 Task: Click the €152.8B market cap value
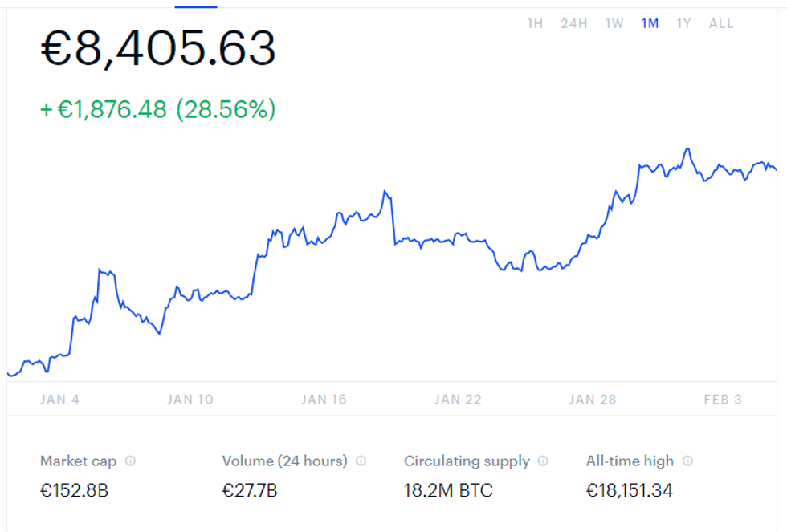click(74, 490)
